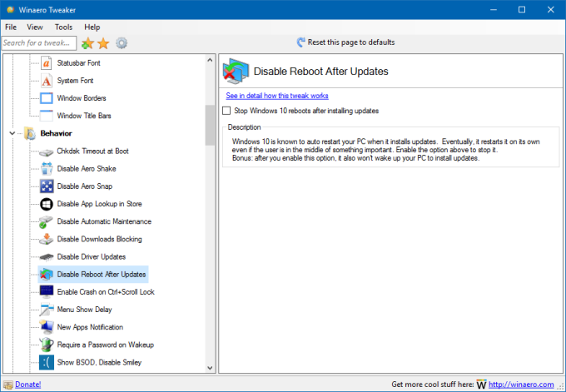The height and width of the screenshot is (392, 566).
Task: Click the Disable Aero Snap icon
Action: tap(47, 186)
